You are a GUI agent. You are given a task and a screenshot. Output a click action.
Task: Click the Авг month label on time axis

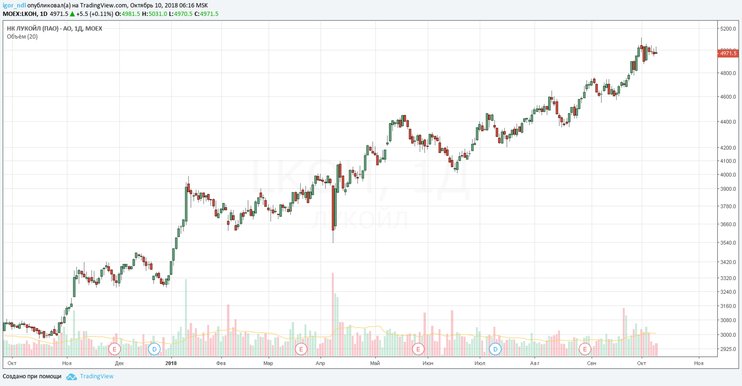(535, 363)
